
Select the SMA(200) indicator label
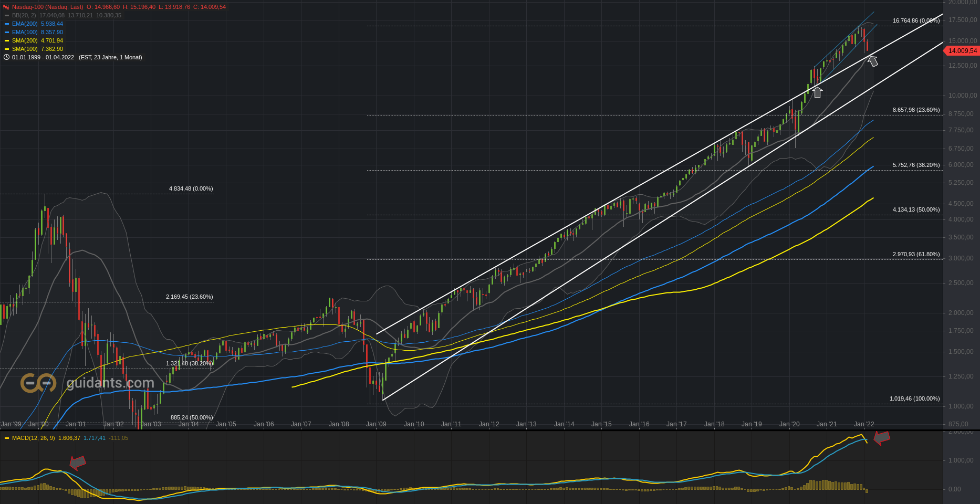[x=25, y=41]
